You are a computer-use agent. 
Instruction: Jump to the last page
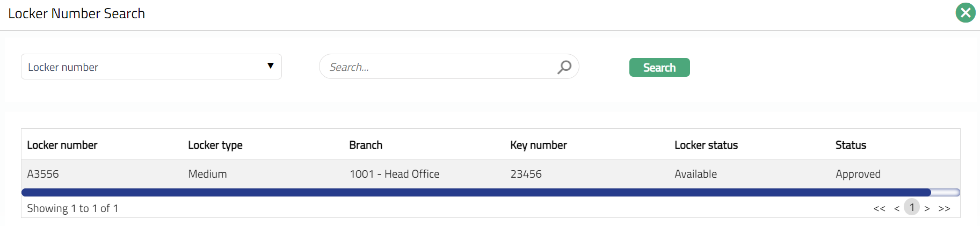pos(944,208)
